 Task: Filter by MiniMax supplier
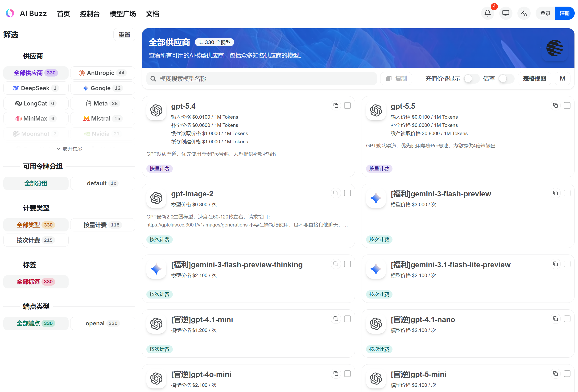tap(36, 118)
